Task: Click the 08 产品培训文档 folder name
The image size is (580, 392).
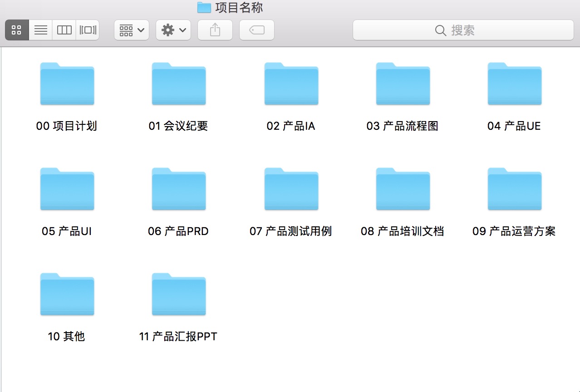Action: (402, 231)
